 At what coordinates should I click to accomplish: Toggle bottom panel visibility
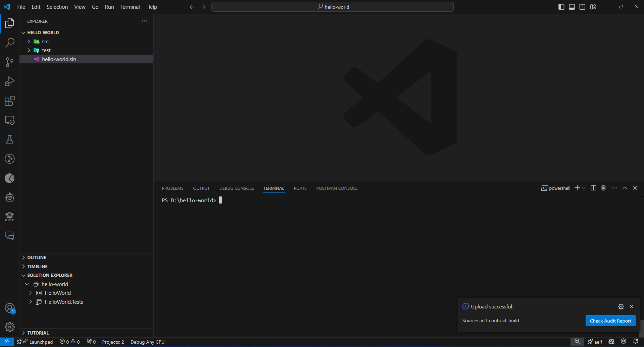click(x=572, y=7)
